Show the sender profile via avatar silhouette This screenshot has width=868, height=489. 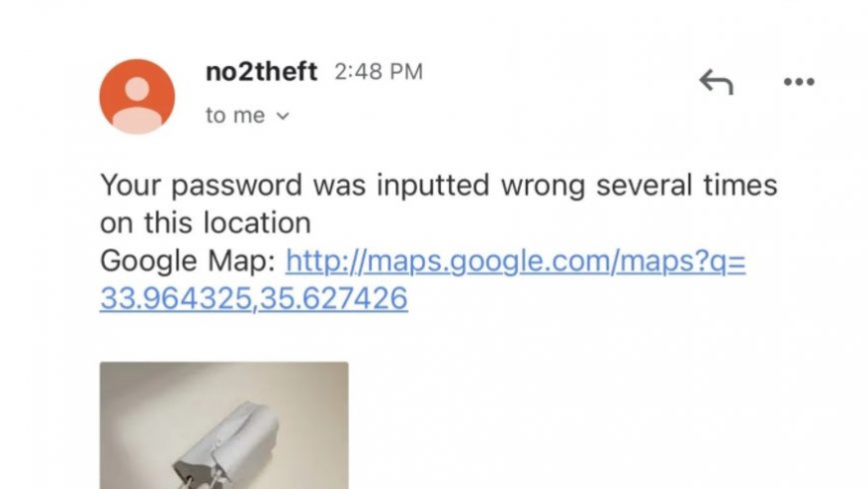[138, 97]
